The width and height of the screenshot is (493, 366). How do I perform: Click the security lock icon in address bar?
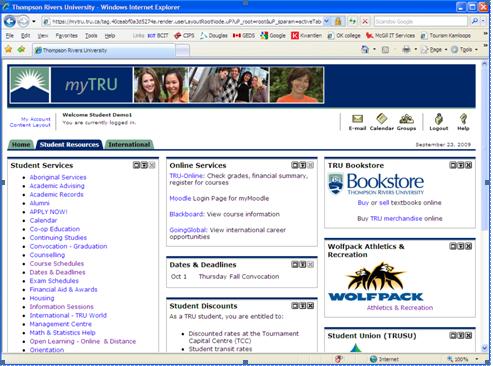pyautogui.click(x=338, y=22)
